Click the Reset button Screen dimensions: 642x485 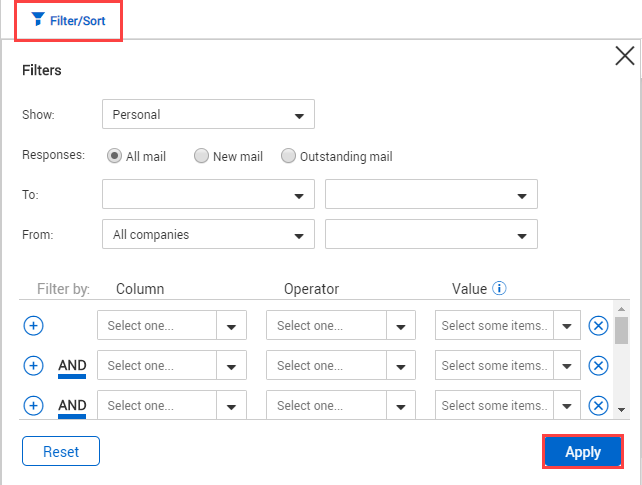pos(61,452)
